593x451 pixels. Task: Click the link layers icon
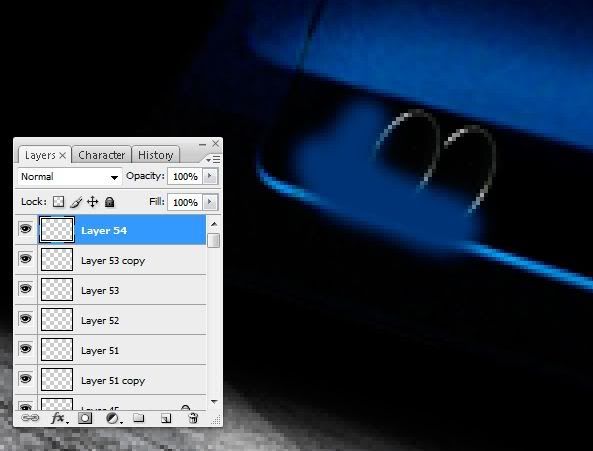pyautogui.click(x=30, y=418)
